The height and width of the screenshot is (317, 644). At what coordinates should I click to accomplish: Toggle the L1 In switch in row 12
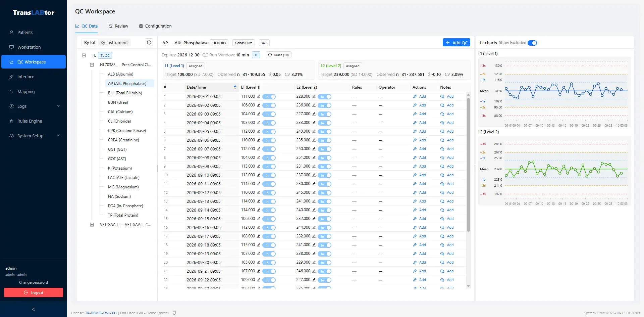pos(269,193)
